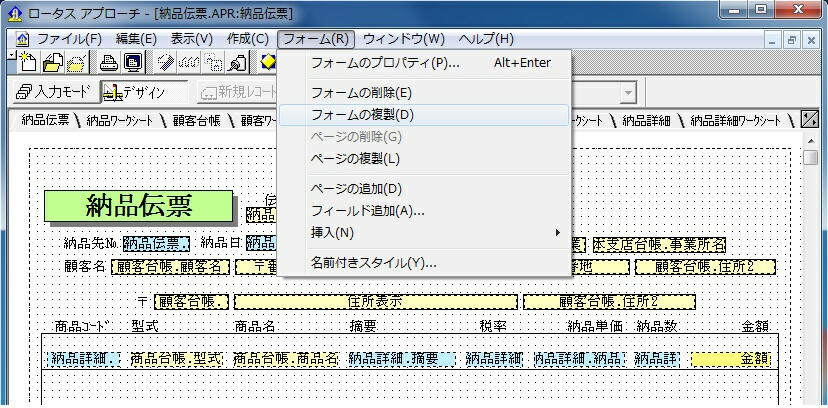Select the 納品詳細 tab
The width and height of the screenshot is (828, 408).
646,121
